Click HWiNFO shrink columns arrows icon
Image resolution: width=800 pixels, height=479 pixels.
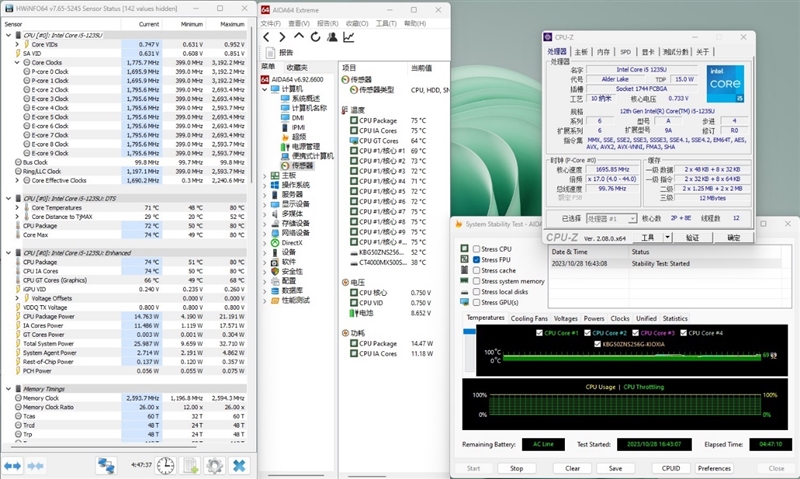(x=35, y=466)
